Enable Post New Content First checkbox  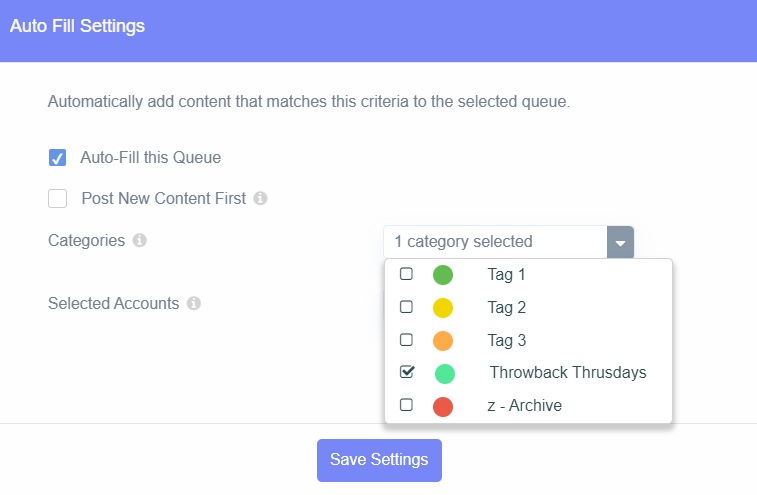[x=57, y=198]
